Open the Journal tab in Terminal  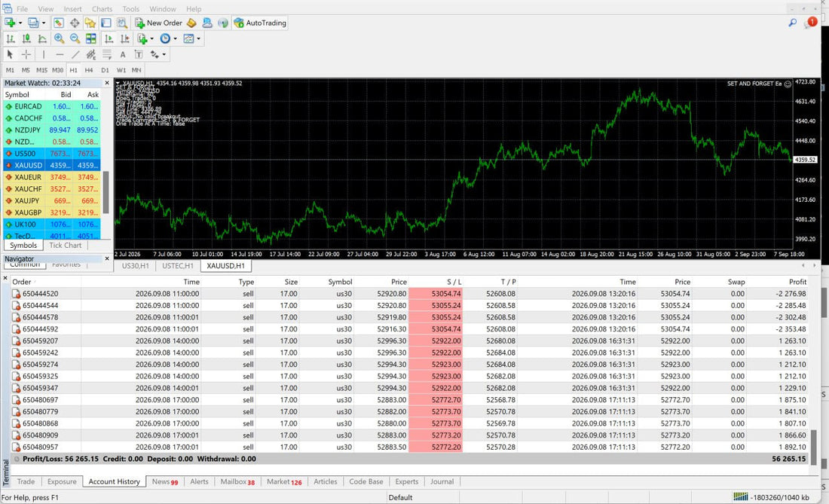(442, 481)
